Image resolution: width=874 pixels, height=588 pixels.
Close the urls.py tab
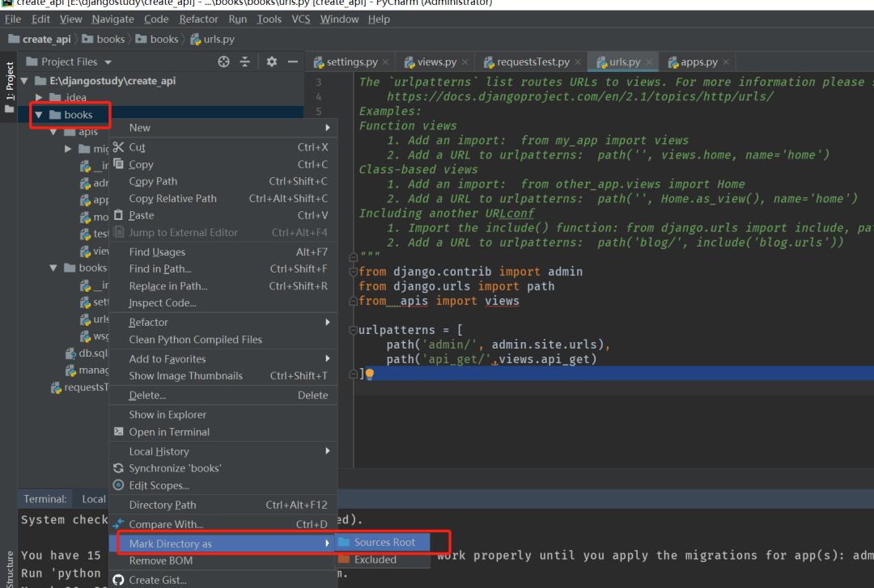[649, 61]
